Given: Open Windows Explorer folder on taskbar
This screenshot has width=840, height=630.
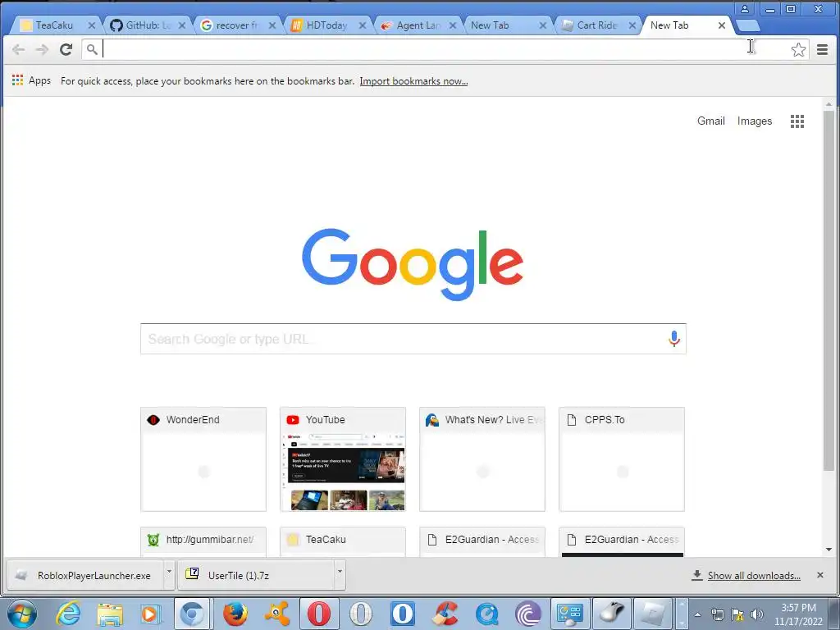Looking at the screenshot, I should (110, 614).
